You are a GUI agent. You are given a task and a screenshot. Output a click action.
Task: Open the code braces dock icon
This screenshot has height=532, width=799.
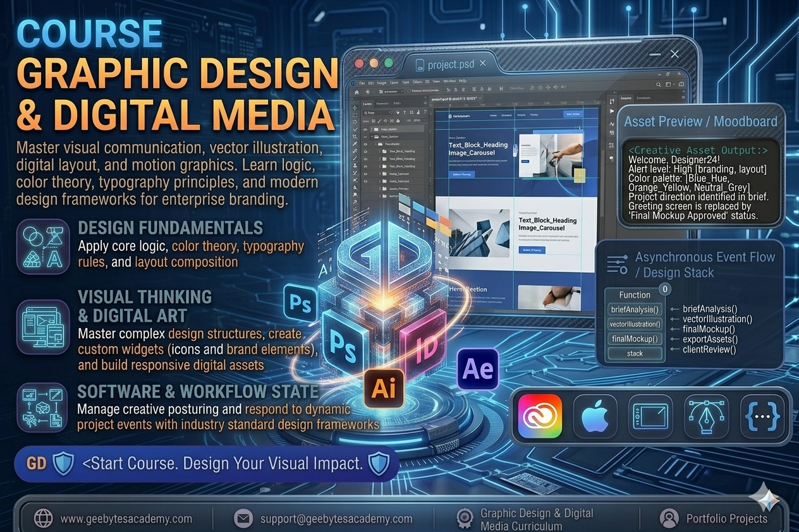762,416
